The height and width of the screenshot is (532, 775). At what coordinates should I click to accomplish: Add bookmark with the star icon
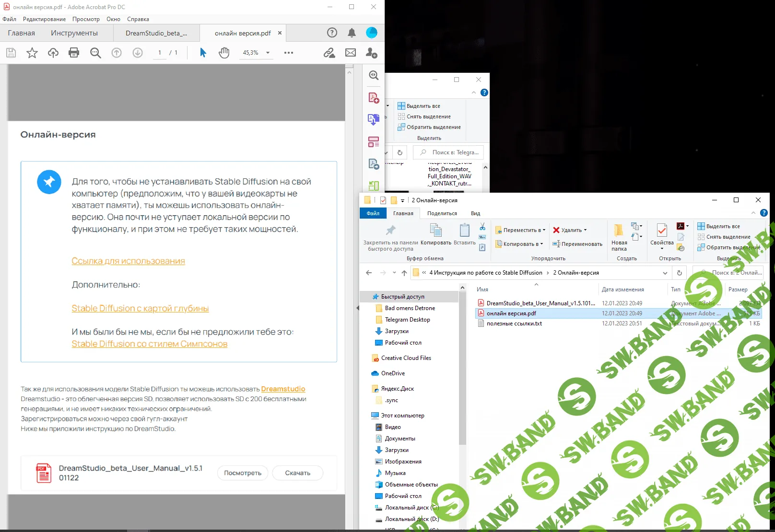[x=32, y=53]
